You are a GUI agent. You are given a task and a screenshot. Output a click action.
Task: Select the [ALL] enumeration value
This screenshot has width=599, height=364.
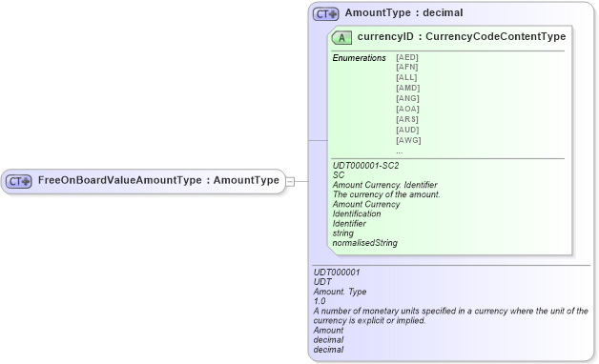406,77
